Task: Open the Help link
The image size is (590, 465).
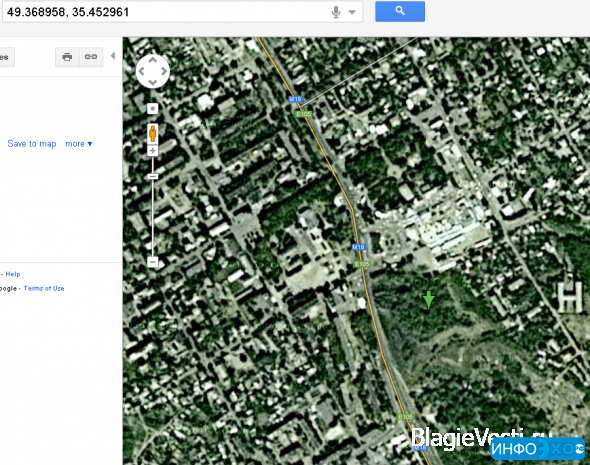Action: tap(13, 274)
